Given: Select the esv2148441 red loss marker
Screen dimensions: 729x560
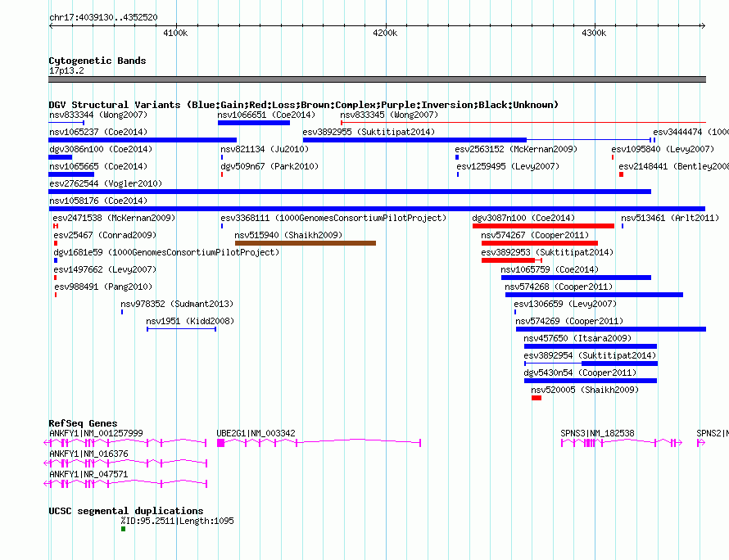Looking at the screenshot, I should click(621, 174).
